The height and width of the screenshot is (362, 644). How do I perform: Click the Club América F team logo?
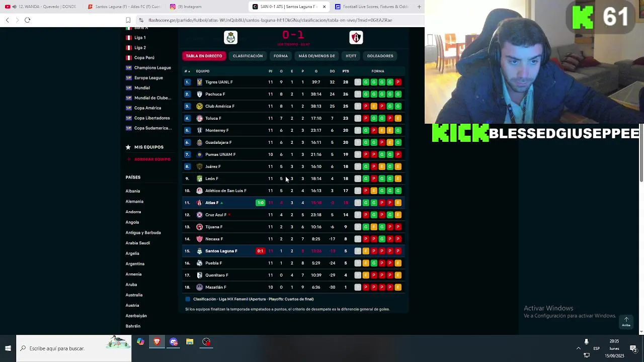click(199, 106)
